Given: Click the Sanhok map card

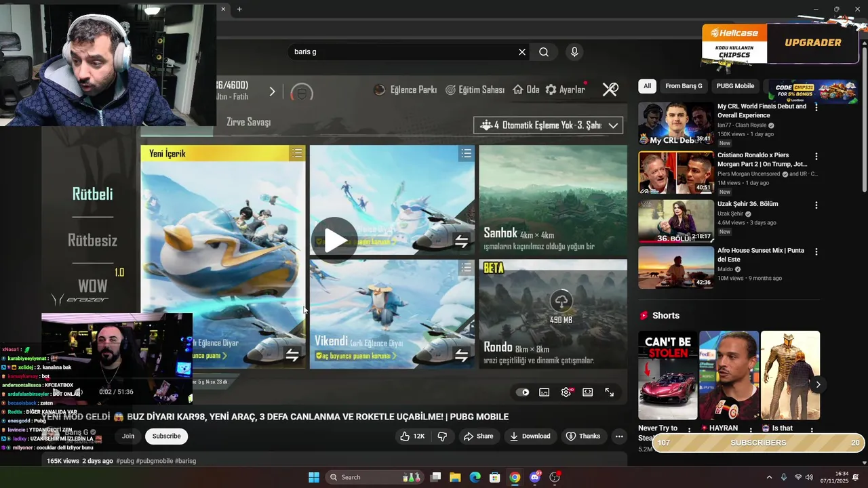Looking at the screenshot, I should click(553, 201).
